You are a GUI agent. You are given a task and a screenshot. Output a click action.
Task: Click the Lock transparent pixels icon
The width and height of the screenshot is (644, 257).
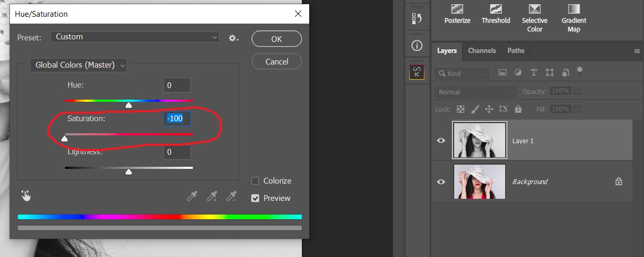click(x=460, y=109)
